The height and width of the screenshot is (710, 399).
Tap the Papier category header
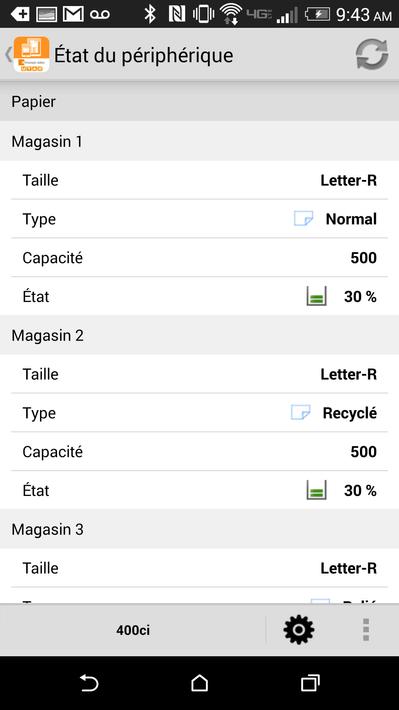tap(199, 101)
